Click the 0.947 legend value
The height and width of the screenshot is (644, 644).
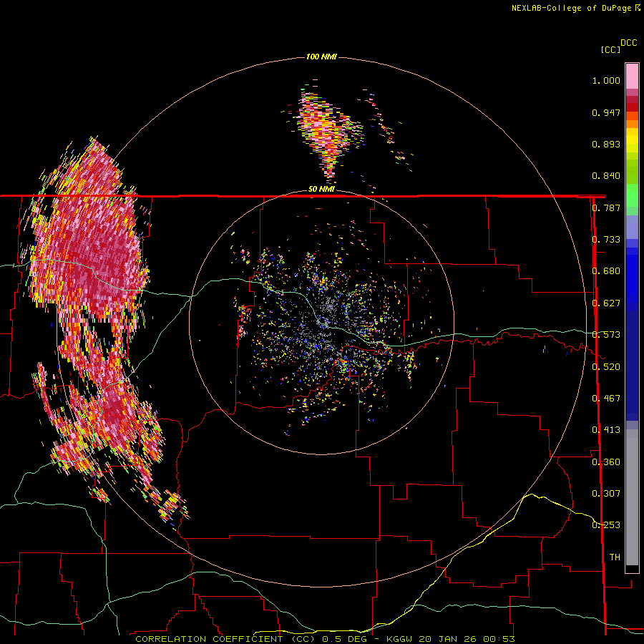pyautogui.click(x=606, y=112)
